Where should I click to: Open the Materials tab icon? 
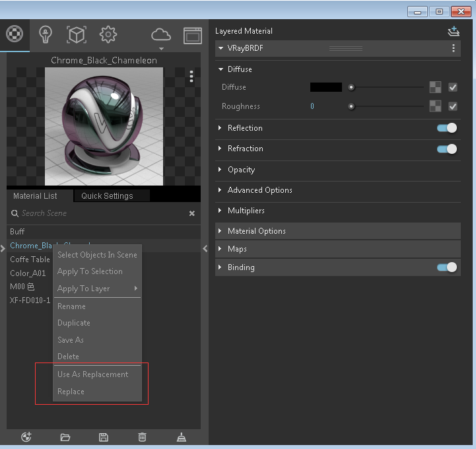point(15,34)
